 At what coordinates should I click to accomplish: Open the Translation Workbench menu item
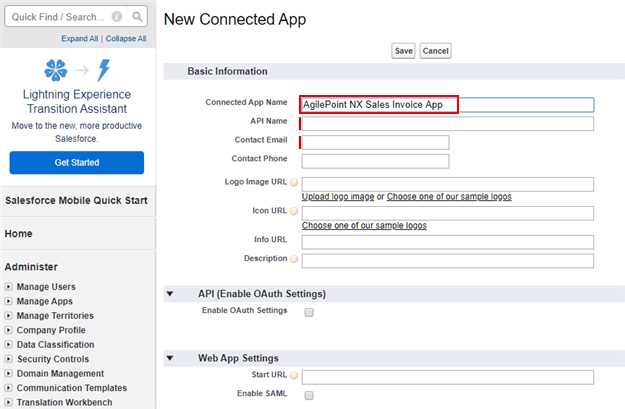64,402
